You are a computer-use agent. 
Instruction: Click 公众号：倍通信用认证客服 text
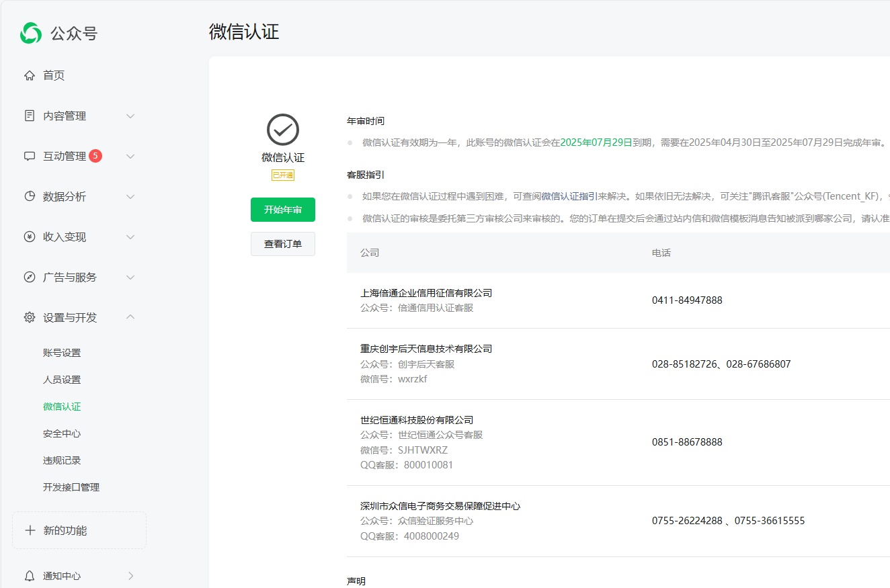pyautogui.click(x=417, y=308)
